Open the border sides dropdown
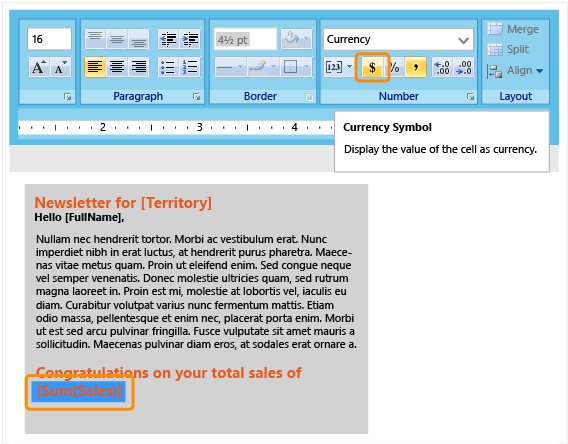Screen dimensions: 568x444 tap(306, 67)
